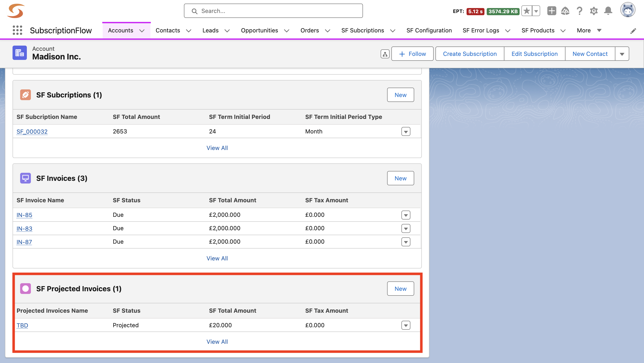644x363 pixels.
Task: Open row actions for TBD projected invoice
Action: pos(406,325)
